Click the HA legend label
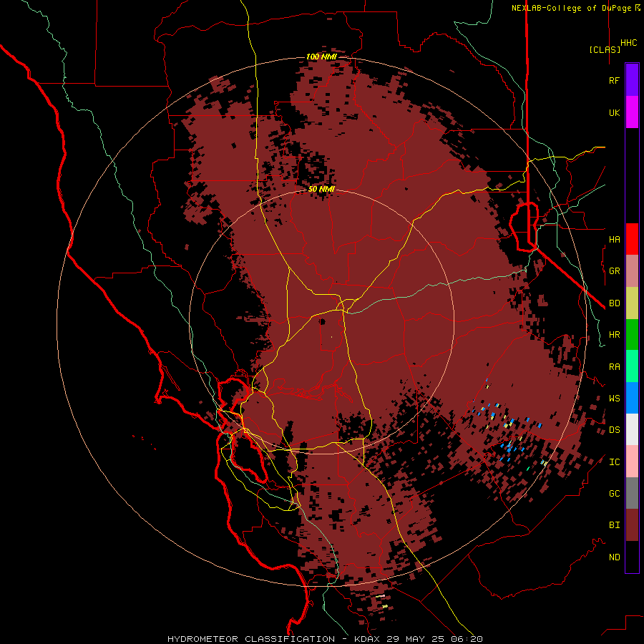Viewport: 644px width, 644px height. click(614, 239)
